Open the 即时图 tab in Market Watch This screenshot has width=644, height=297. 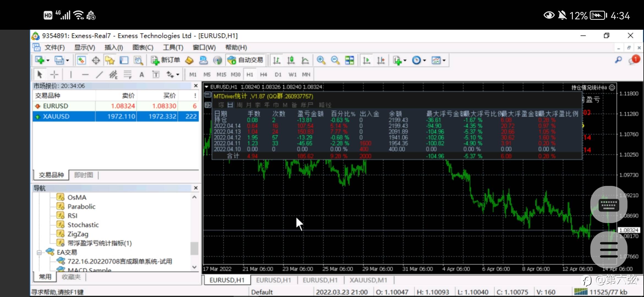84,175
